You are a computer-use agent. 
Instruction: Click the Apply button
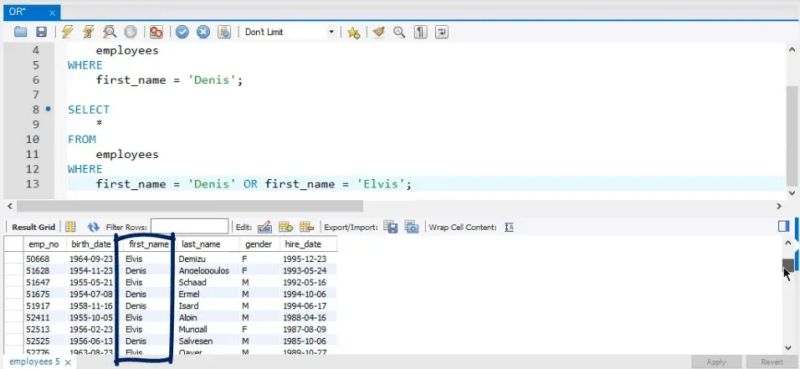tap(716, 362)
